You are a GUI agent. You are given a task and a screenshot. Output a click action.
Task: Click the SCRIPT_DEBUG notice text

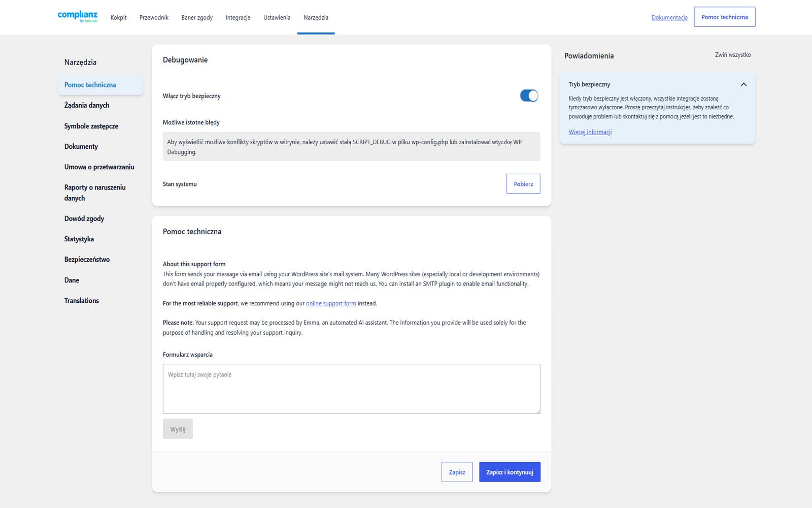(x=351, y=147)
